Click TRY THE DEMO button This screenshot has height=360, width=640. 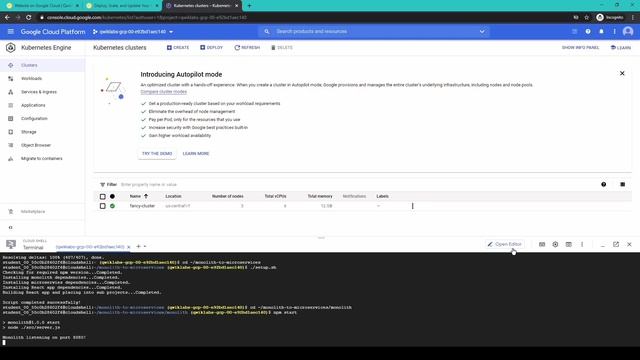(157, 153)
